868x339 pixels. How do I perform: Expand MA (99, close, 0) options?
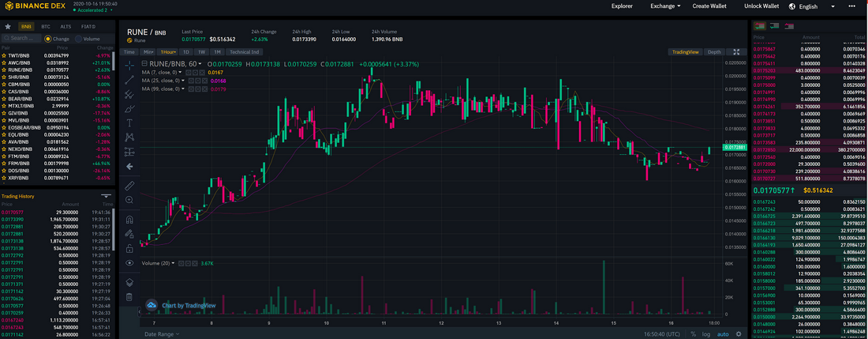[x=184, y=89]
